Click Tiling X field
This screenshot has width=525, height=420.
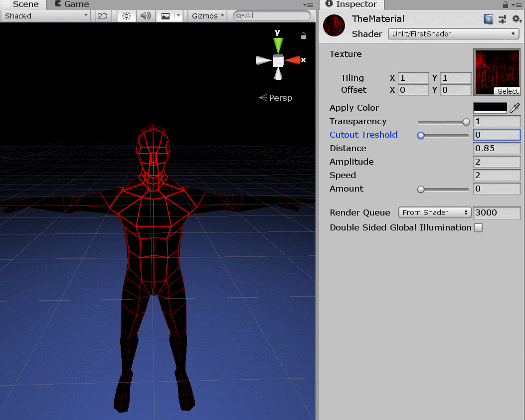click(413, 78)
